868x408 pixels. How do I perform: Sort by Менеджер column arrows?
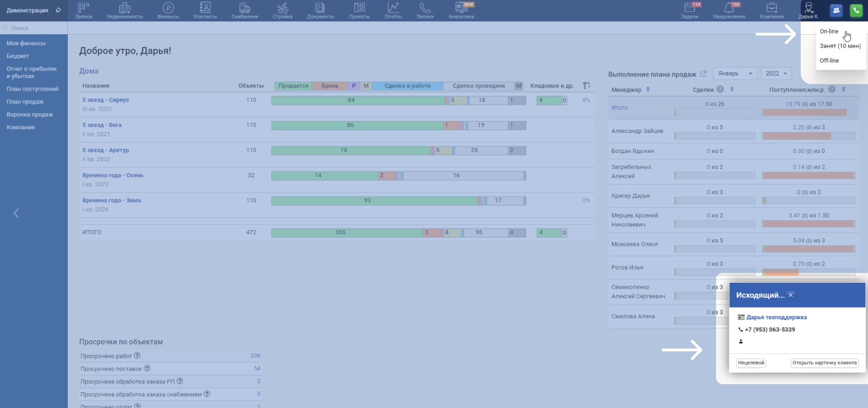648,90
